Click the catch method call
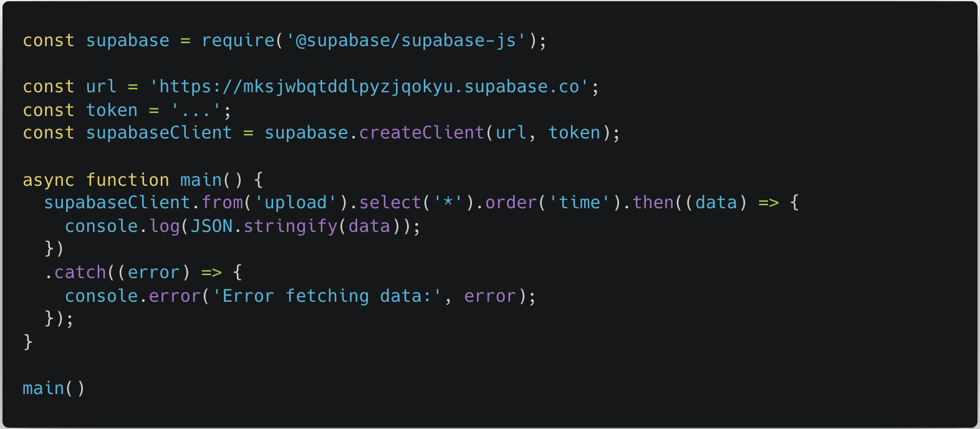Image resolution: width=980 pixels, height=429 pixels. coord(80,272)
